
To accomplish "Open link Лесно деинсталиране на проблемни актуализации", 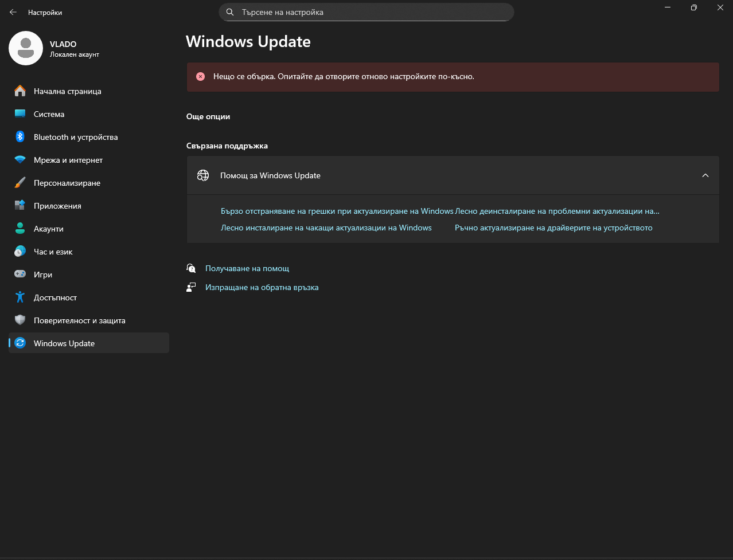I will 557,211.
